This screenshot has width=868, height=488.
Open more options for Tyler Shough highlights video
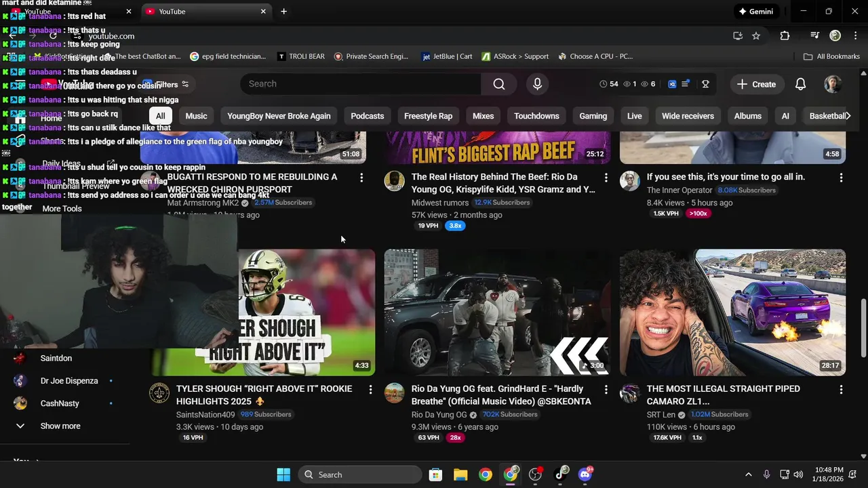pos(370,390)
